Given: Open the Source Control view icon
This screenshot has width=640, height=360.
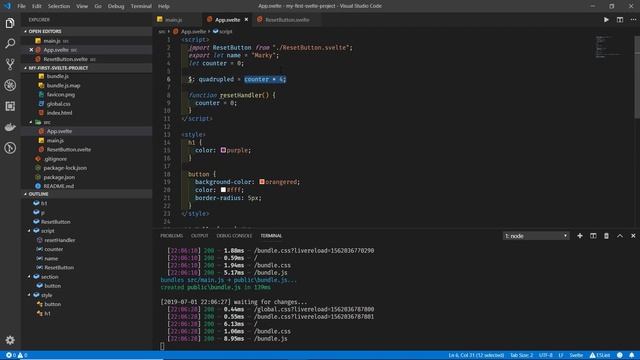Looking at the screenshot, I should click(x=10, y=64).
